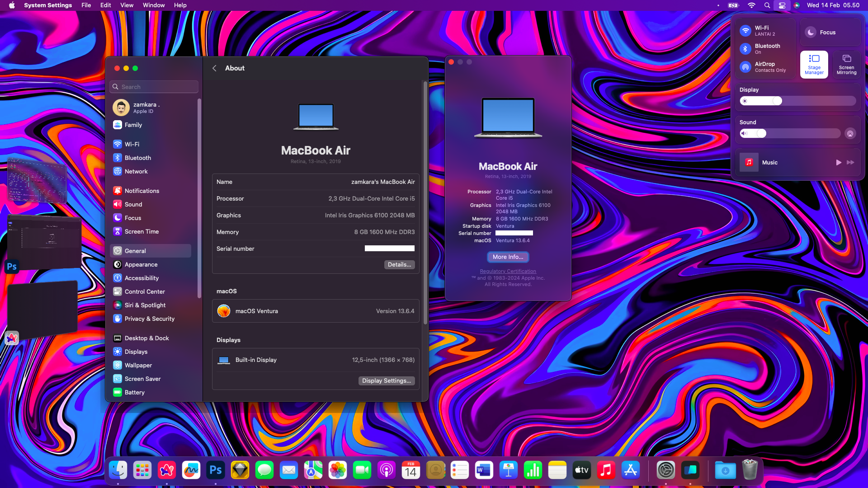Viewport: 868px width, 488px height.
Task: Click More Info... in About This Mac window
Action: [508, 257]
